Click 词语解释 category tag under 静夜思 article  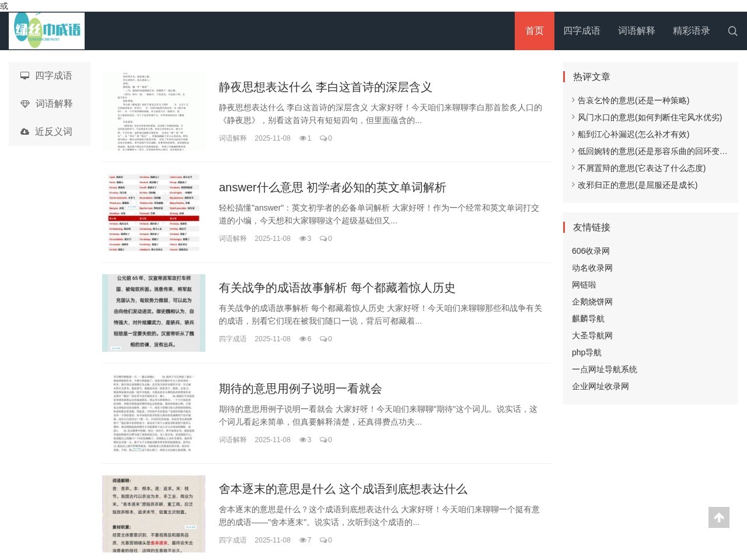[233, 138]
